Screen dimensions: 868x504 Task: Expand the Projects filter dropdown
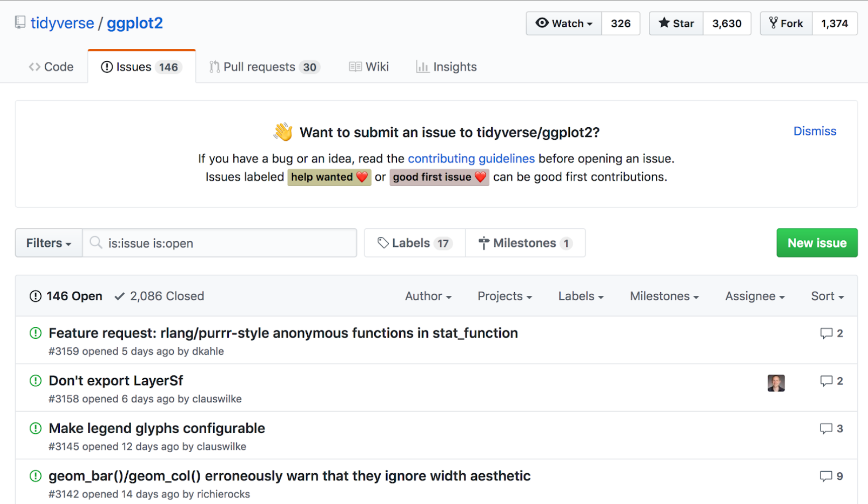pyautogui.click(x=505, y=296)
